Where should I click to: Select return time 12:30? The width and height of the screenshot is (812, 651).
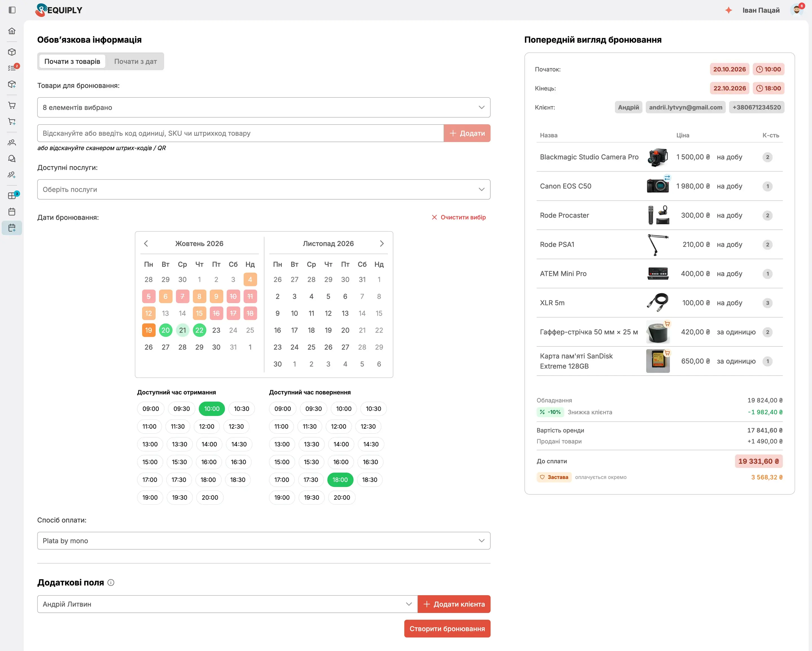368,427
